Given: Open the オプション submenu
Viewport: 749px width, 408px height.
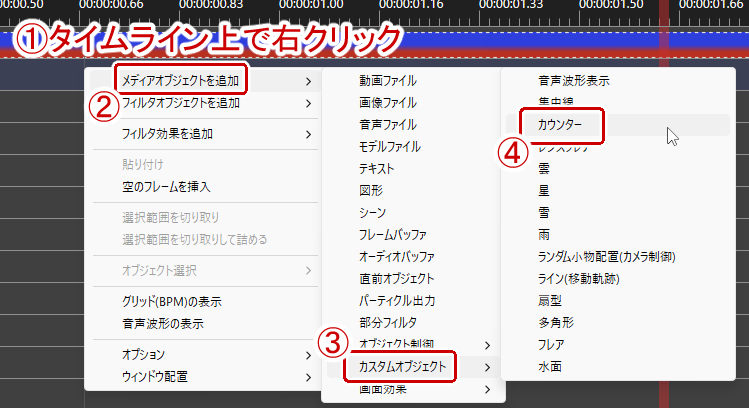Looking at the screenshot, I should tap(203, 354).
